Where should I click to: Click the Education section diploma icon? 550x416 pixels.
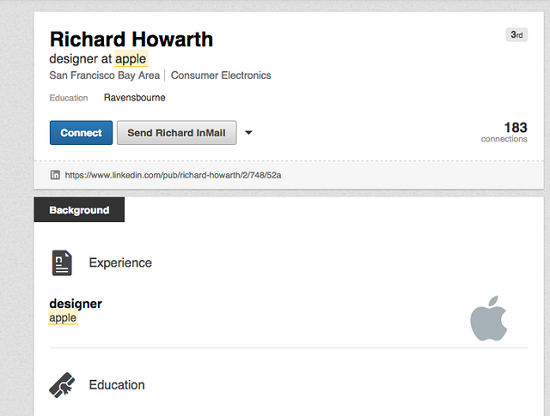click(x=62, y=385)
